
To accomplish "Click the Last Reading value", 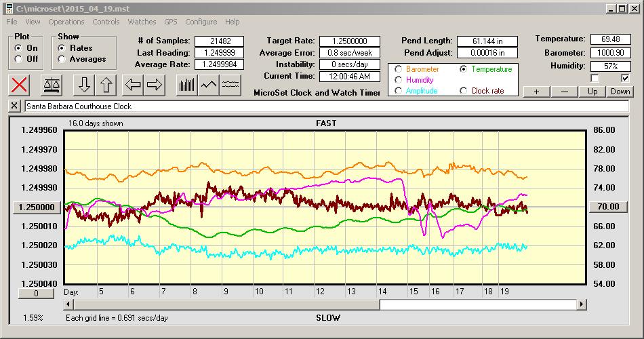I will [220, 53].
